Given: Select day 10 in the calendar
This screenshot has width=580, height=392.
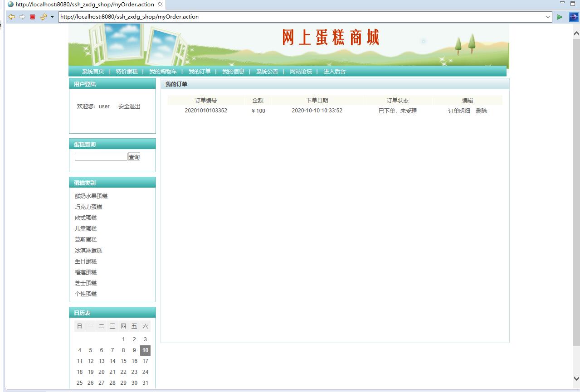Looking at the screenshot, I should tap(145, 350).
